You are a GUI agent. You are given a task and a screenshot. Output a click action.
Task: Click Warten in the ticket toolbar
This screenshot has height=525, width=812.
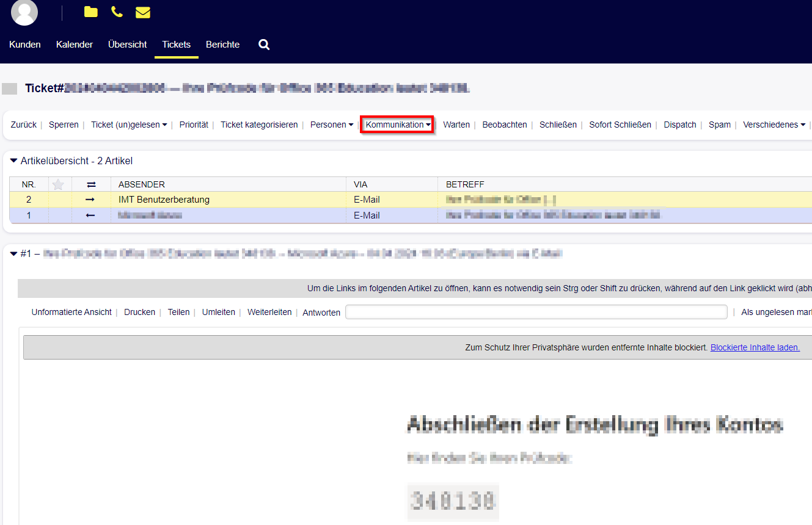click(456, 125)
